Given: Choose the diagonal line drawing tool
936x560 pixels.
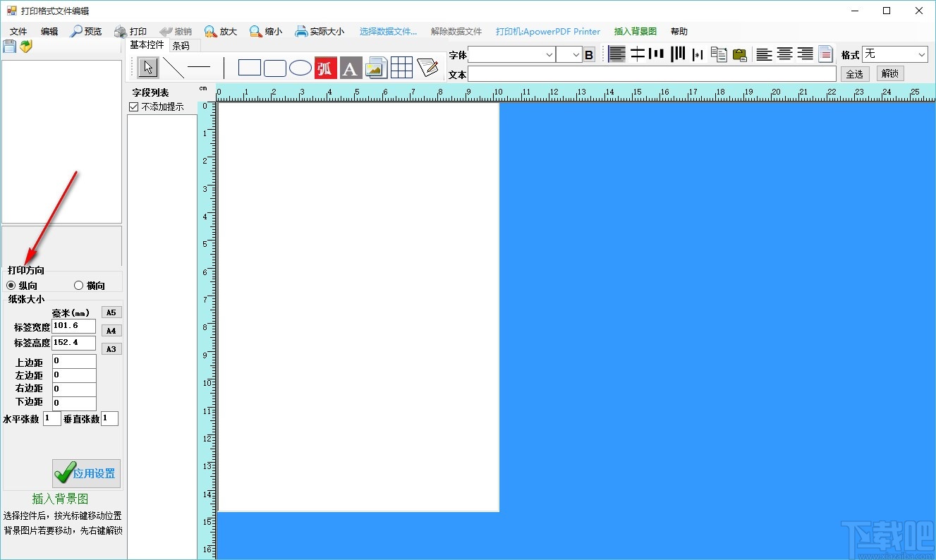Looking at the screenshot, I should [173, 68].
